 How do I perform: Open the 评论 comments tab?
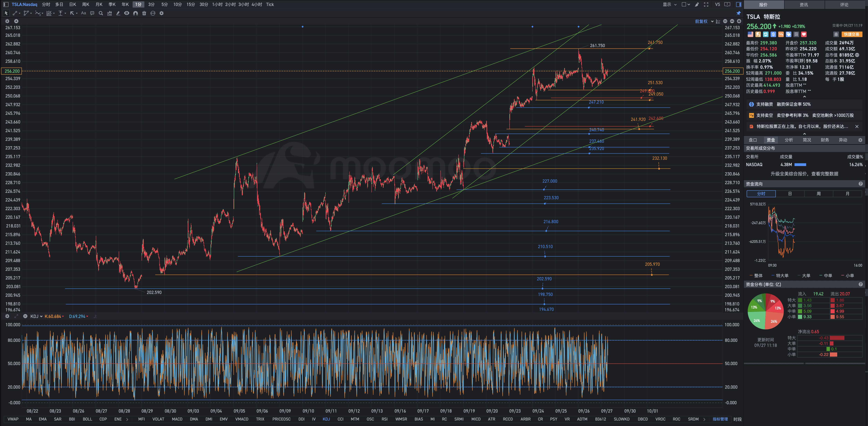(x=844, y=5)
